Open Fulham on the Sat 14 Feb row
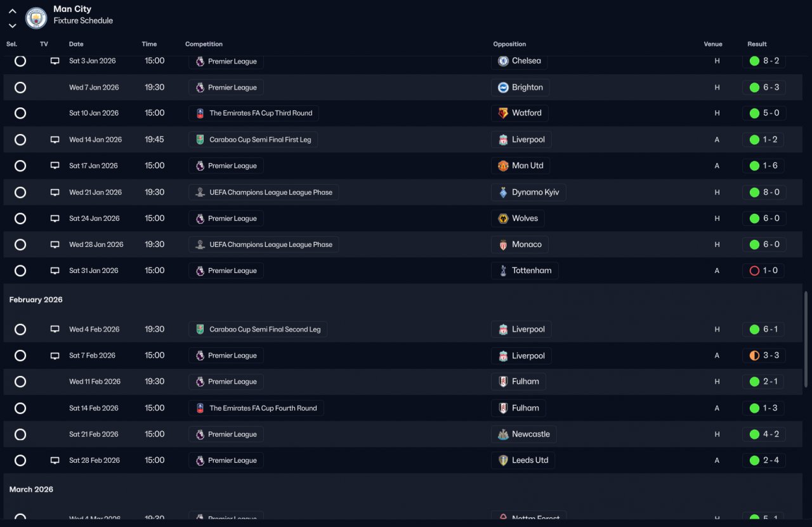Screen dimensions: 812x527 [518, 408]
